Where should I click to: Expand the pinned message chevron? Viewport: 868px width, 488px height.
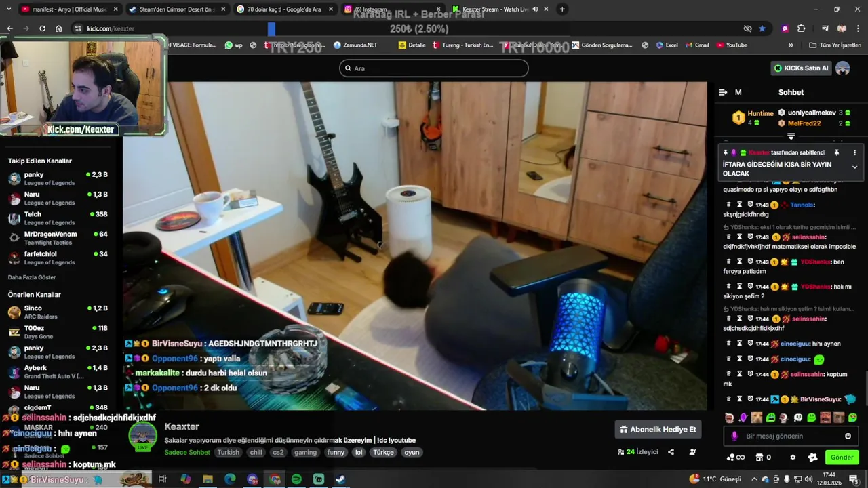pyautogui.click(x=854, y=167)
